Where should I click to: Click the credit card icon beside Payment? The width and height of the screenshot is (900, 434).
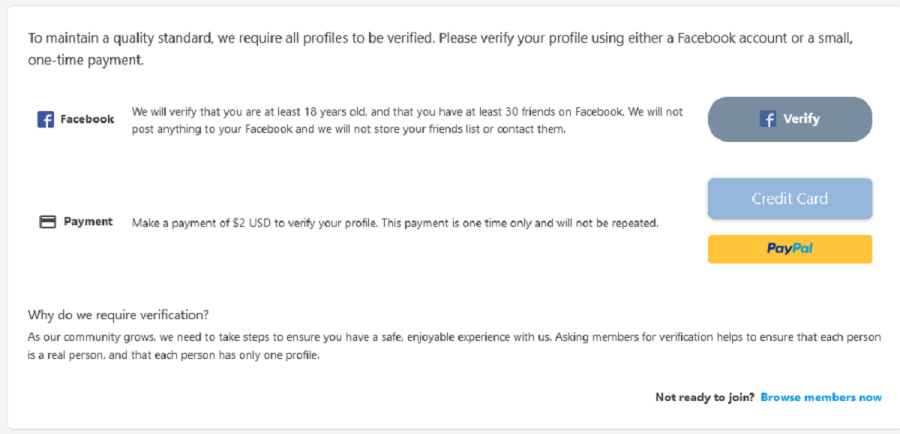[x=48, y=222]
